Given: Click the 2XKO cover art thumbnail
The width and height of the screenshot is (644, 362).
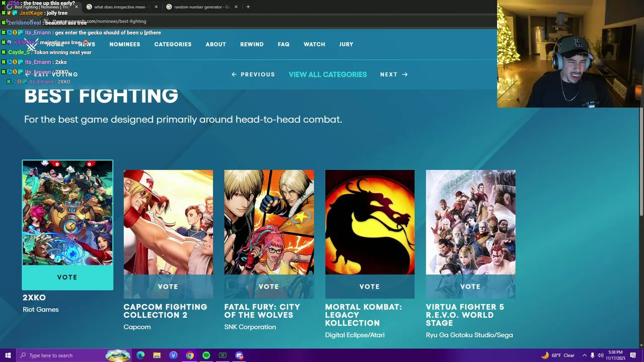Looking at the screenshot, I should [67, 213].
